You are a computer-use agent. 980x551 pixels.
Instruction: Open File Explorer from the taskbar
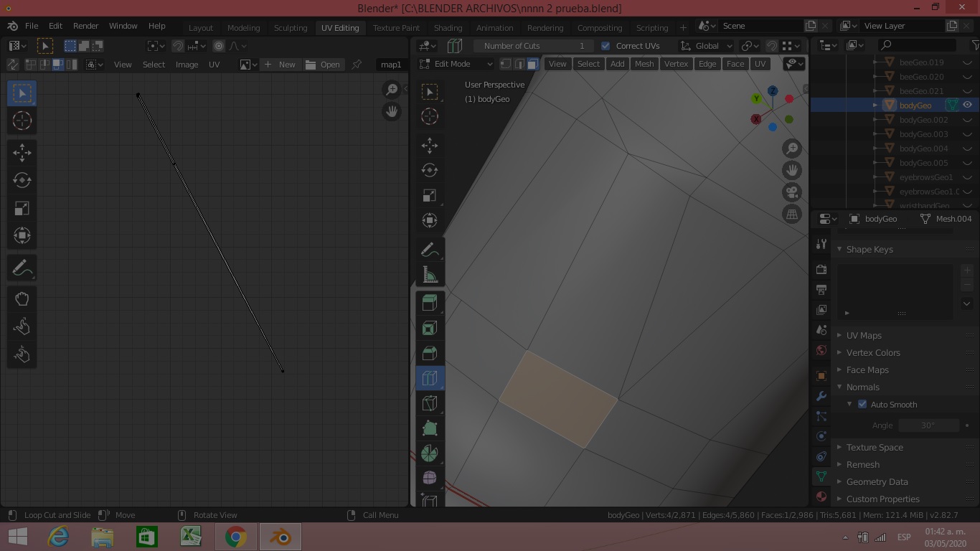point(103,537)
